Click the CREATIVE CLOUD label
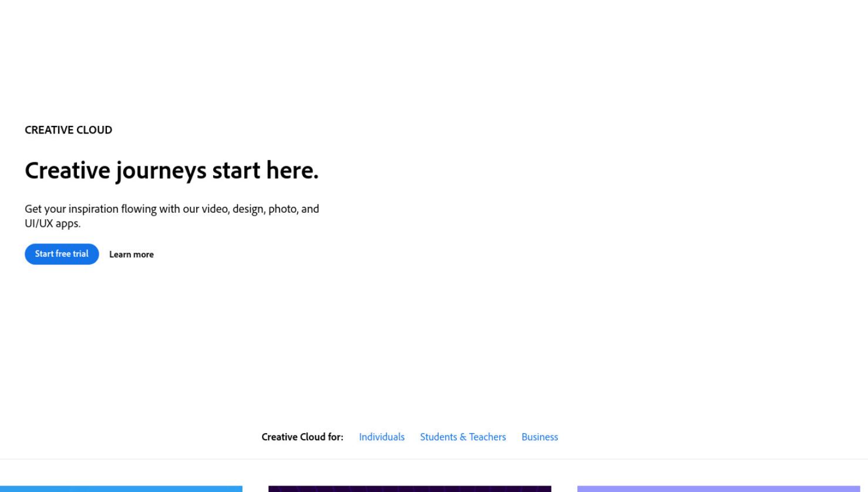868x492 pixels. [x=68, y=130]
